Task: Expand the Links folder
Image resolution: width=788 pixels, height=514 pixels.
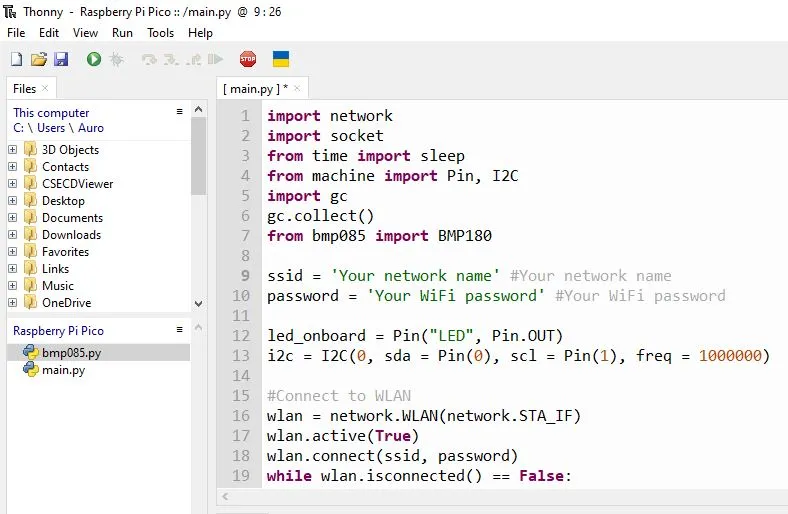Action: point(13,269)
